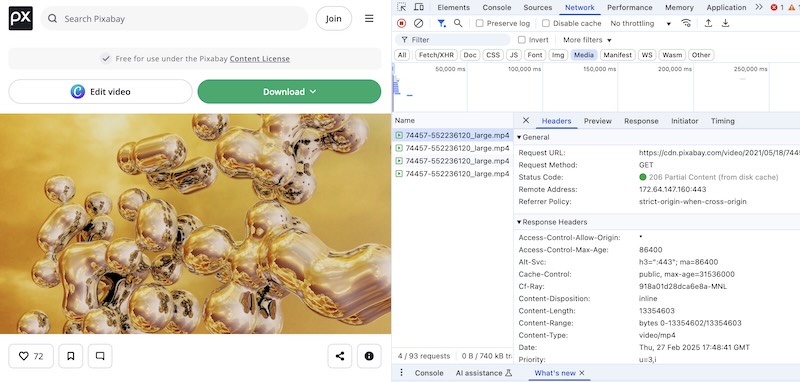Viewport: 800px width, 382px height.
Task: Filter requests by CSS type
Action: pos(493,55)
